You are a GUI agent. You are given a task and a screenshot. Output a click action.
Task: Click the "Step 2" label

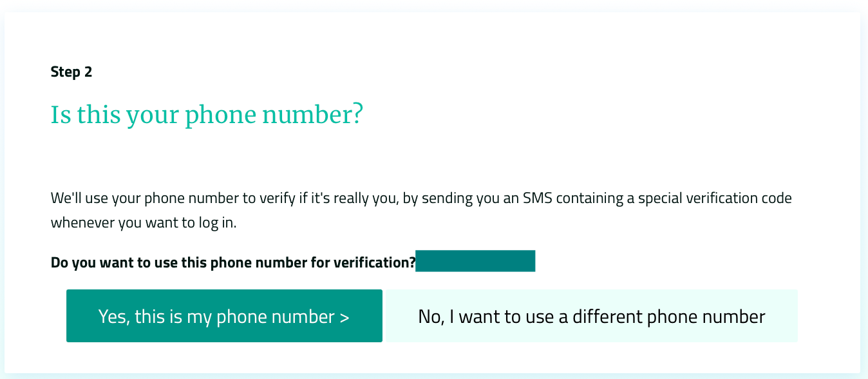click(71, 72)
